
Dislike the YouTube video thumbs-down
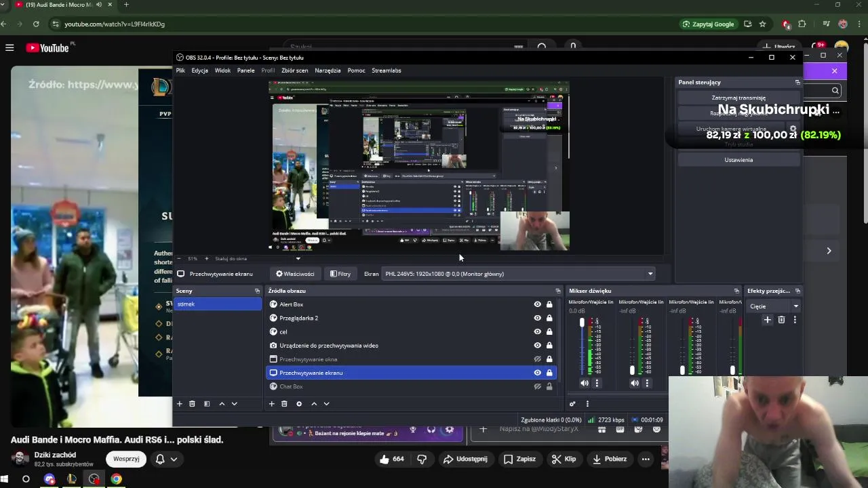[x=422, y=459]
